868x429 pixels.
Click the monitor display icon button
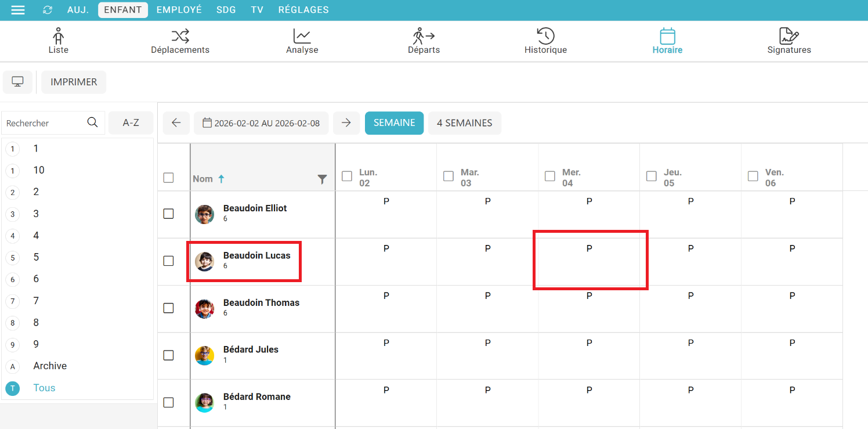tap(18, 82)
